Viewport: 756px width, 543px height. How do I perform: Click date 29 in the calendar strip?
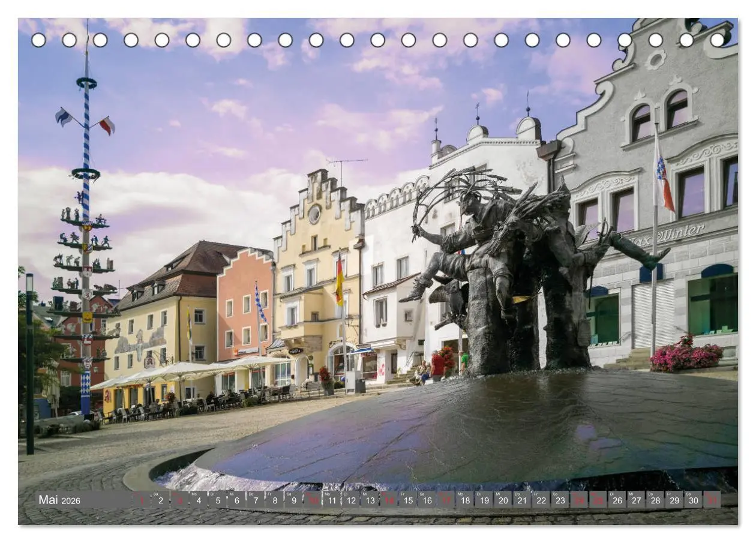click(x=674, y=499)
